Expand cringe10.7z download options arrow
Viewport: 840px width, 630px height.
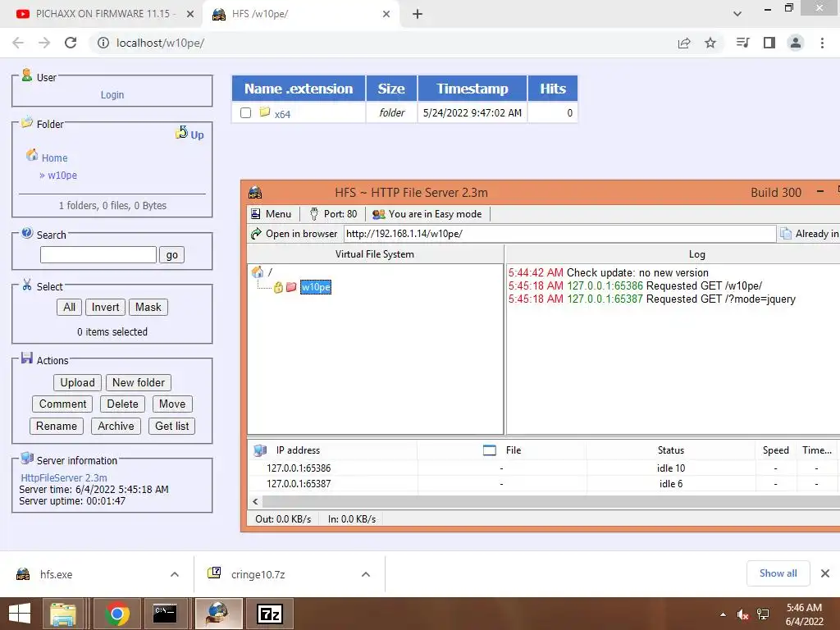coord(366,574)
